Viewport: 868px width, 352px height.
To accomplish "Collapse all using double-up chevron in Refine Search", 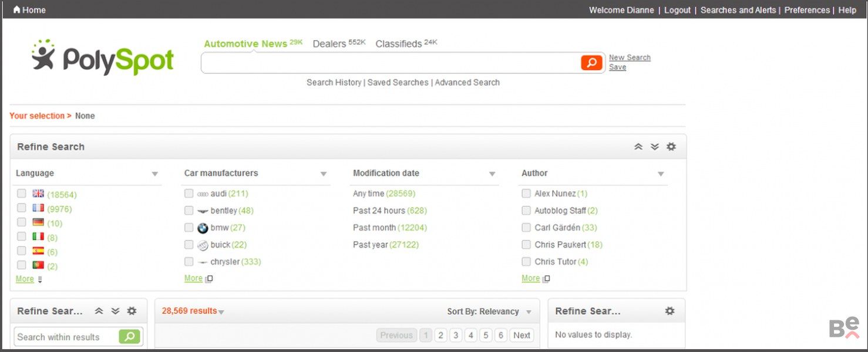I will (638, 147).
